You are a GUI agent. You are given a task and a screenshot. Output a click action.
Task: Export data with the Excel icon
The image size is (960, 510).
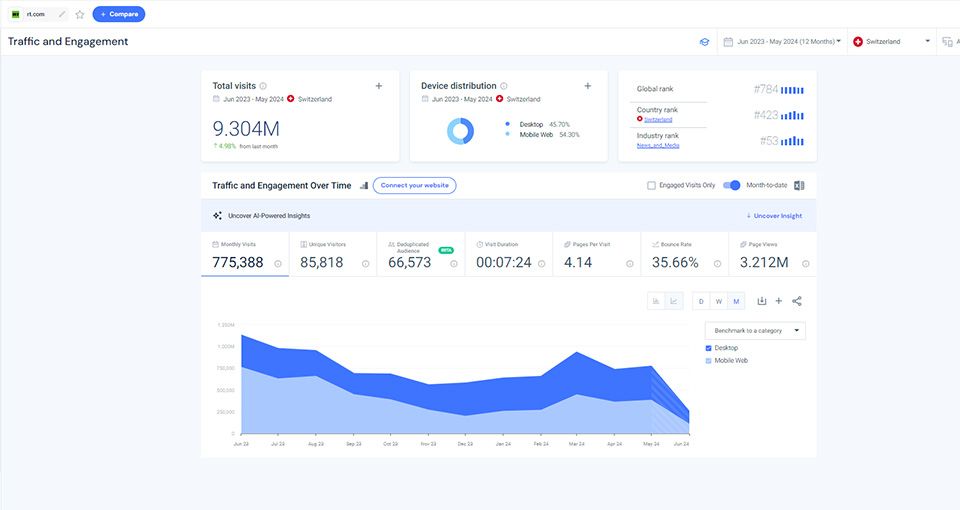pyautogui.click(x=799, y=185)
